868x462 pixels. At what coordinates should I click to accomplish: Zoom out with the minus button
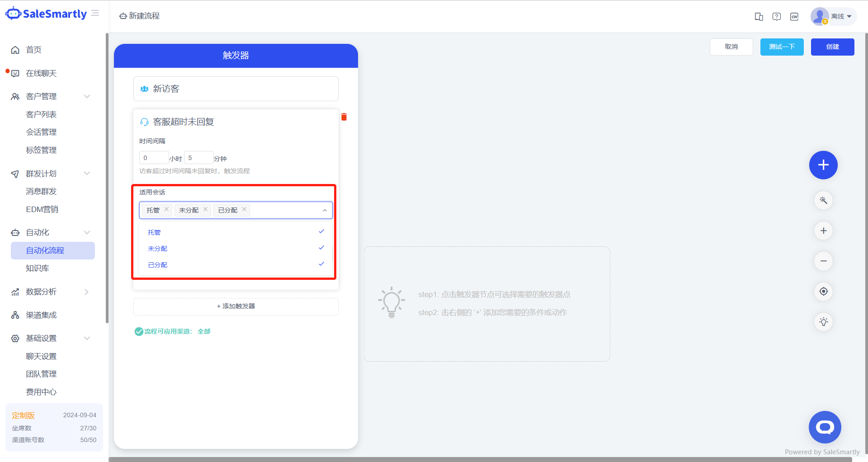823,261
